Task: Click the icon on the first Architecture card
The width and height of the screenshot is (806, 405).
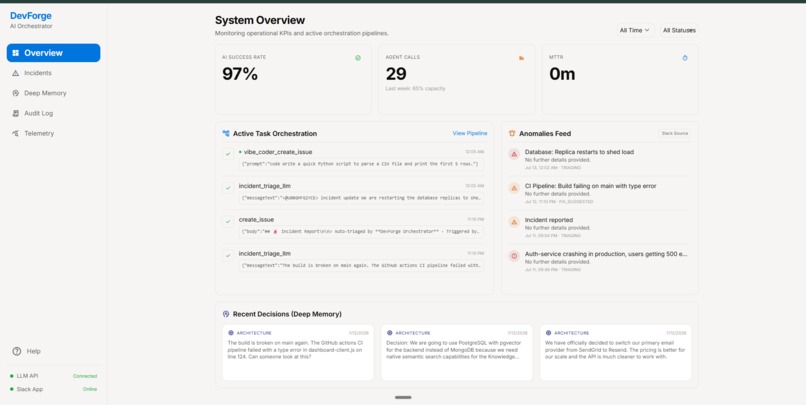Action: tap(231, 333)
